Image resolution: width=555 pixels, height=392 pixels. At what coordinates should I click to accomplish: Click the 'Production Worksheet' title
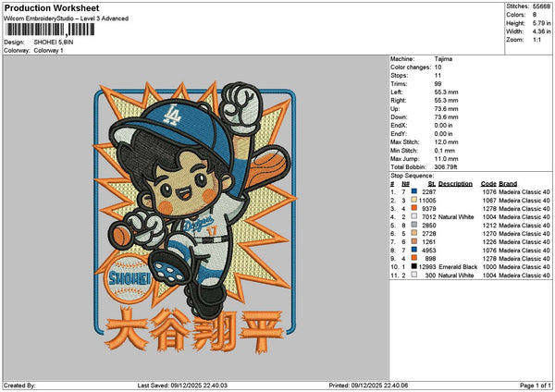coord(52,7)
